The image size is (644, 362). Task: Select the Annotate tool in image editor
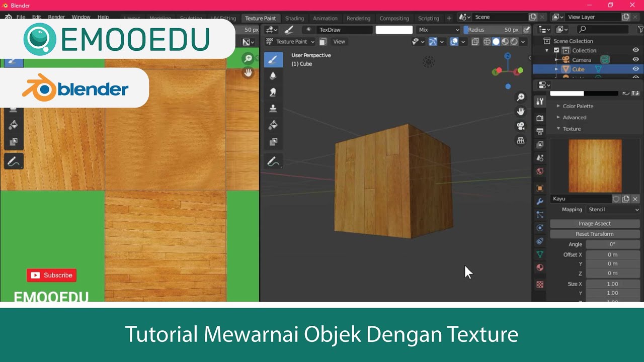click(x=14, y=161)
